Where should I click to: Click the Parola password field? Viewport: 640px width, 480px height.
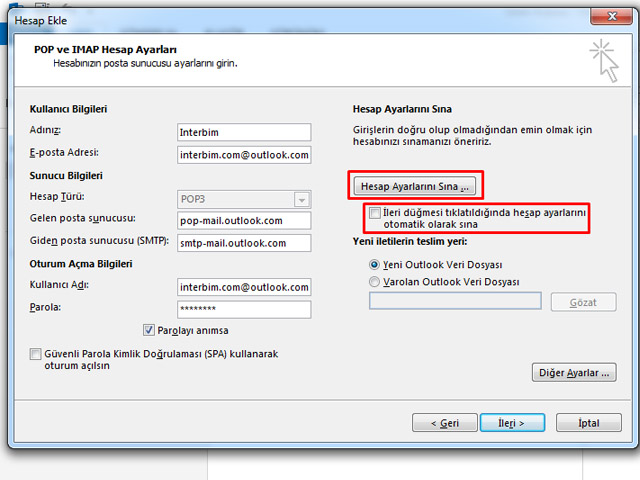[243, 310]
